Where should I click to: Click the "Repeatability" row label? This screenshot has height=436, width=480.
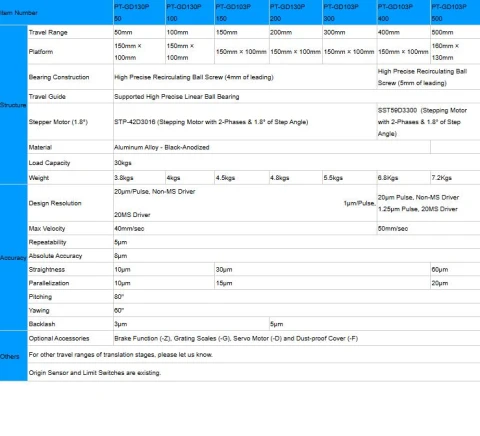pyautogui.click(x=47, y=242)
